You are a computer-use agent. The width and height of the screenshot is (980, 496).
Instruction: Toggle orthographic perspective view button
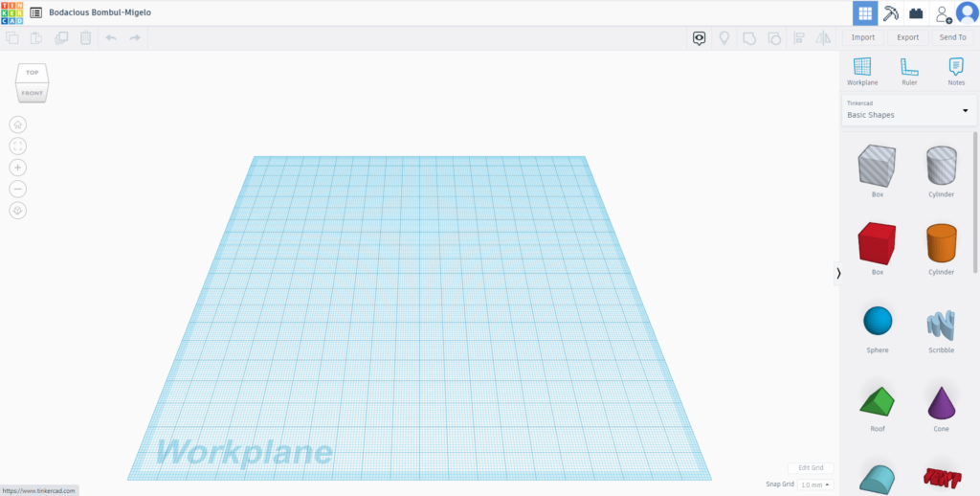[x=18, y=210]
